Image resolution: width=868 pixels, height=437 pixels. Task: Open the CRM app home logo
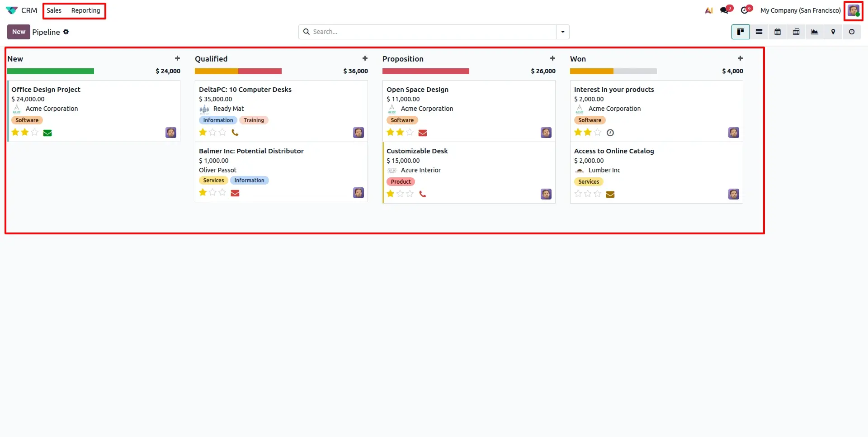click(12, 10)
